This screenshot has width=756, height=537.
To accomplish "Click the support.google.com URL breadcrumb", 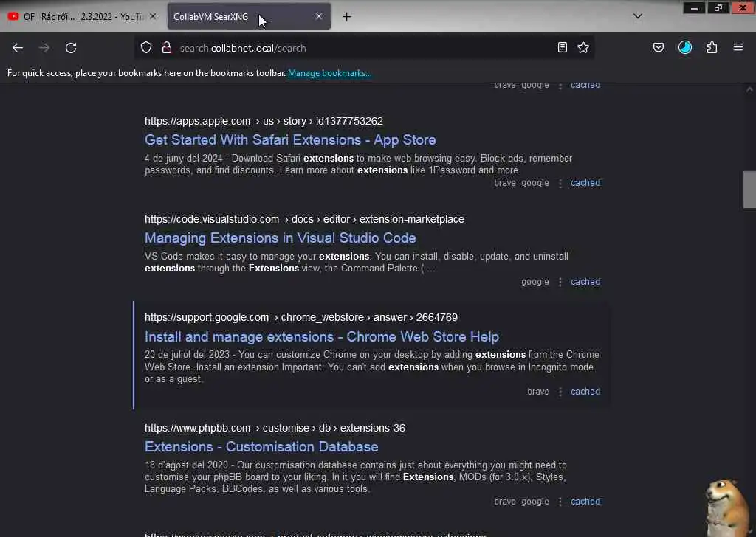I will tap(301, 317).
